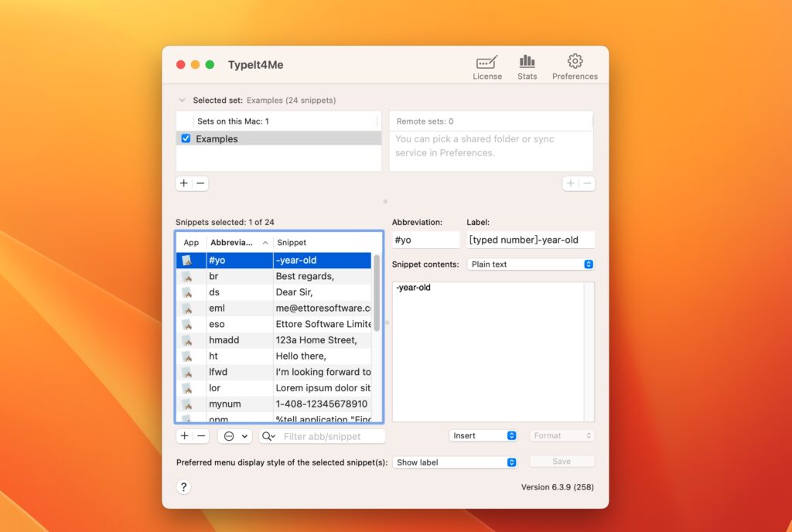Open the snippet actions ellipsis icon
The width and height of the screenshot is (792, 532).
point(229,435)
